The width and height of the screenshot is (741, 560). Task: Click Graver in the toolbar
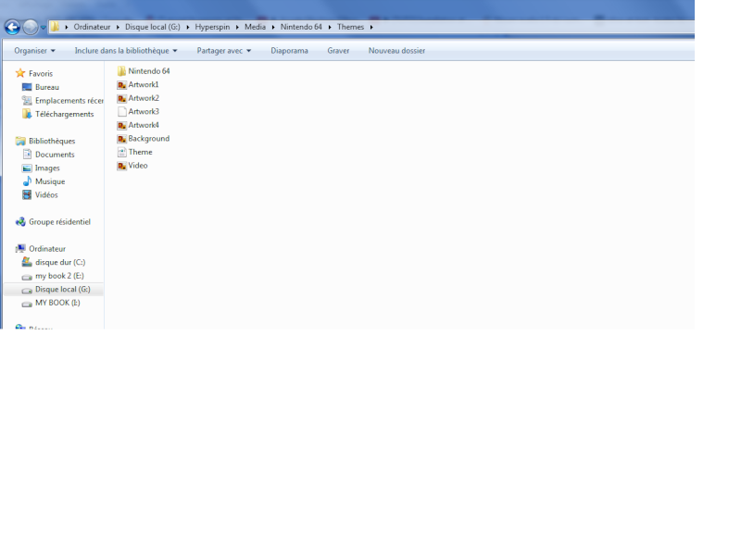(338, 51)
